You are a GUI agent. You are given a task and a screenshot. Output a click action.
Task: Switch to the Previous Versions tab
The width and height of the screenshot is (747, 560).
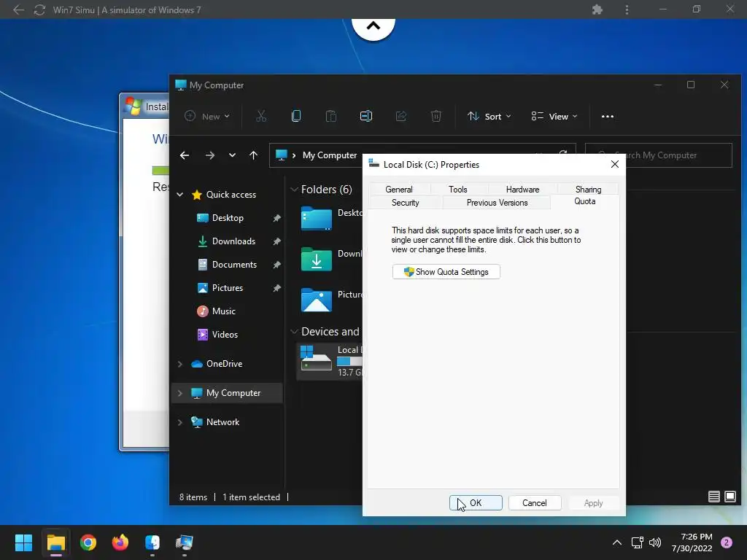tap(497, 203)
